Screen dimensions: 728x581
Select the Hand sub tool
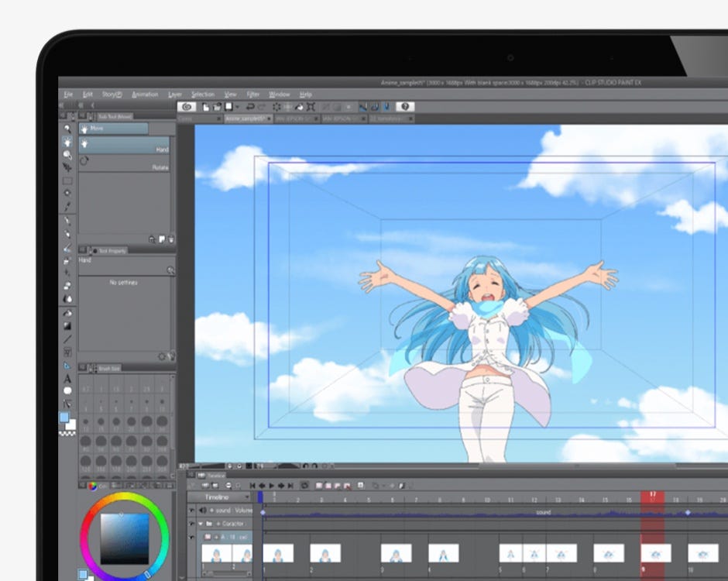click(x=125, y=146)
